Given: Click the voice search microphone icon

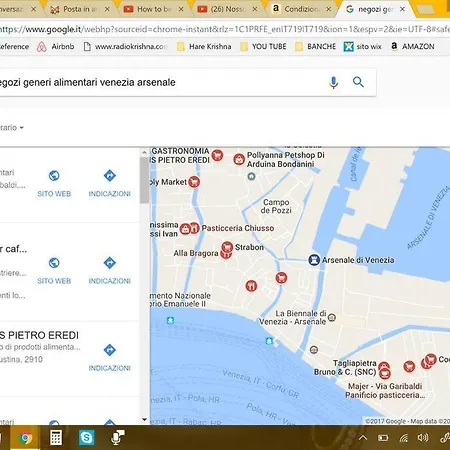Looking at the screenshot, I should pos(333,82).
